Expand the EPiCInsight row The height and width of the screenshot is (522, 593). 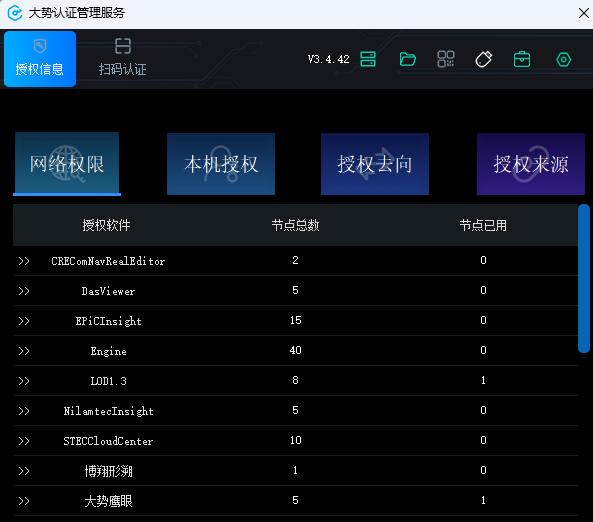coord(24,321)
